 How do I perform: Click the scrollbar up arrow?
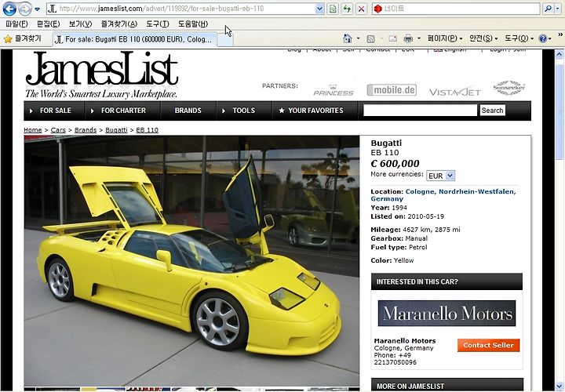click(x=560, y=55)
